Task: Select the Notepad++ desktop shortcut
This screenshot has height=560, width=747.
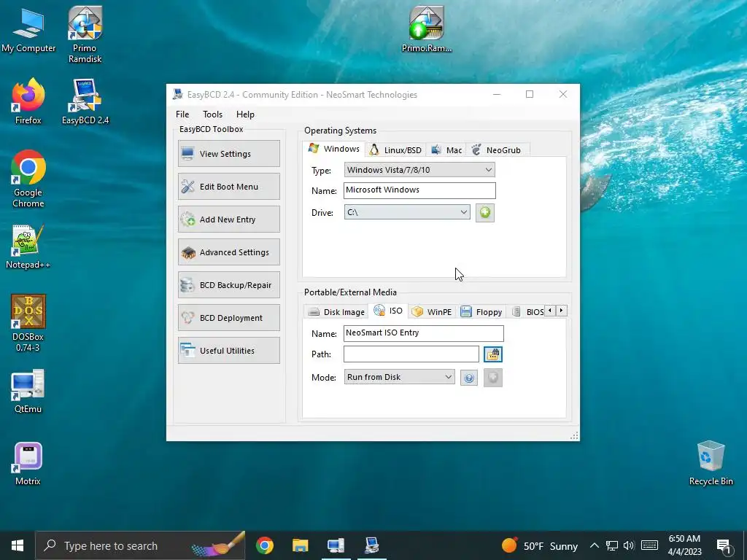Action: coord(28,246)
